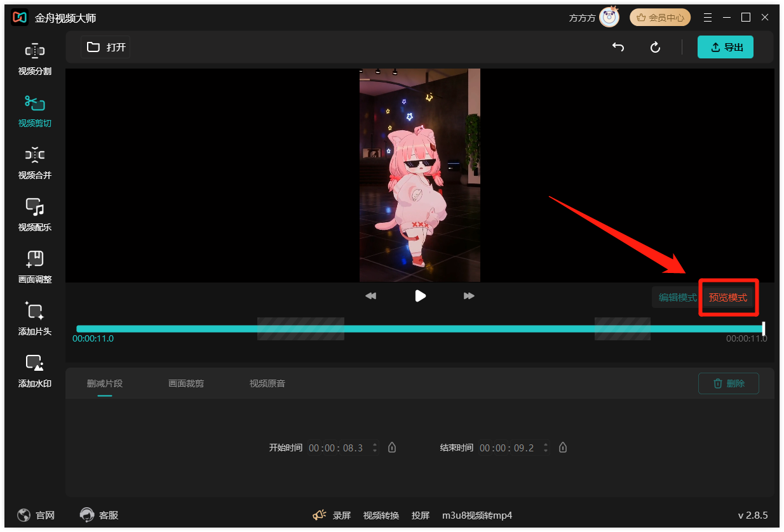
Task: Click the white timeline playhead handle
Action: click(764, 328)
